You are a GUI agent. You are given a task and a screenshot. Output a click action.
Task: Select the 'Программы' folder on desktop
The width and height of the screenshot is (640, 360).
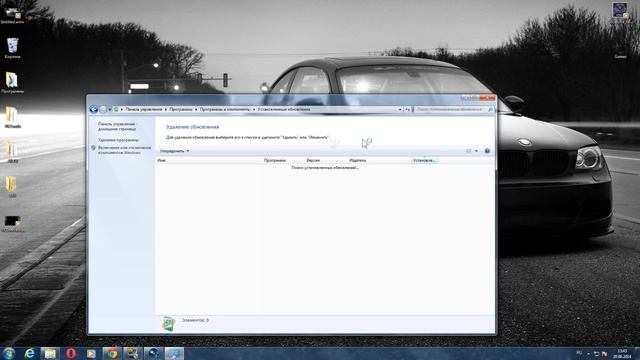(x=12, y=82)
